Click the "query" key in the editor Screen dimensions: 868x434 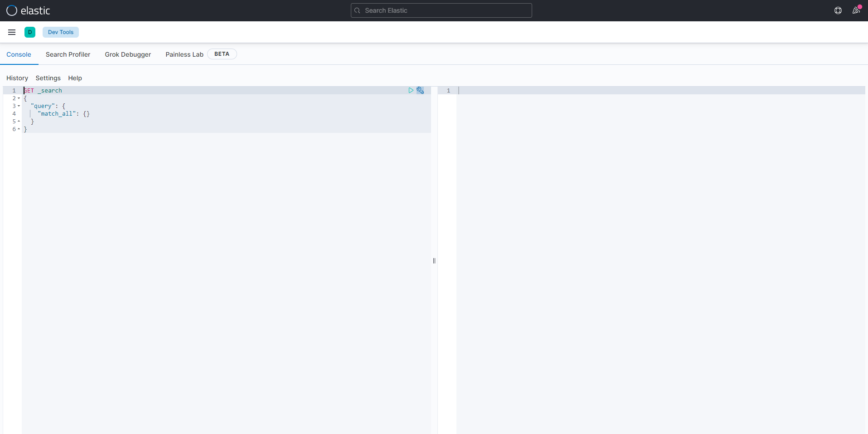coord(43,106)
